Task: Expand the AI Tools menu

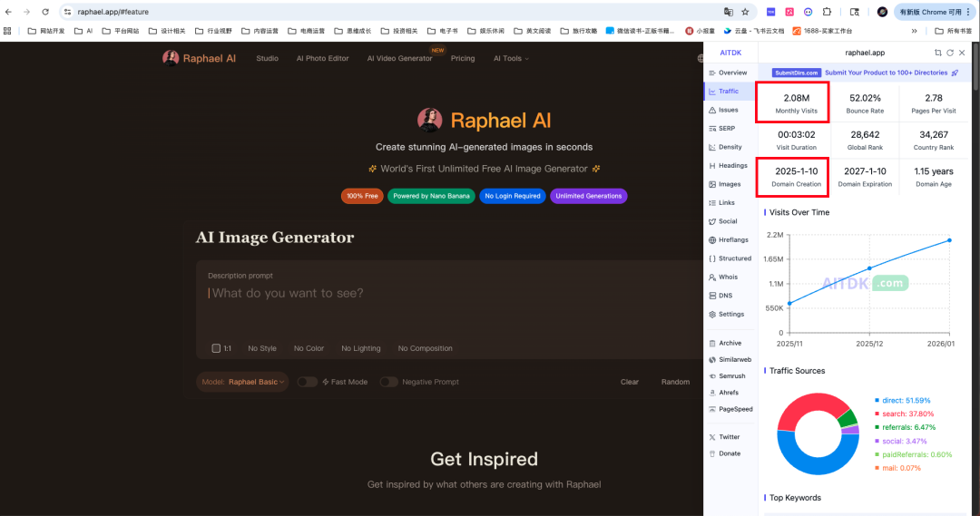Action: (511, 58)
